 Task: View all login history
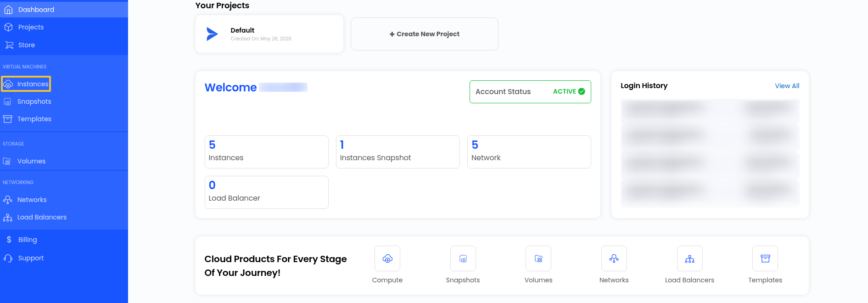coord(787,86)
